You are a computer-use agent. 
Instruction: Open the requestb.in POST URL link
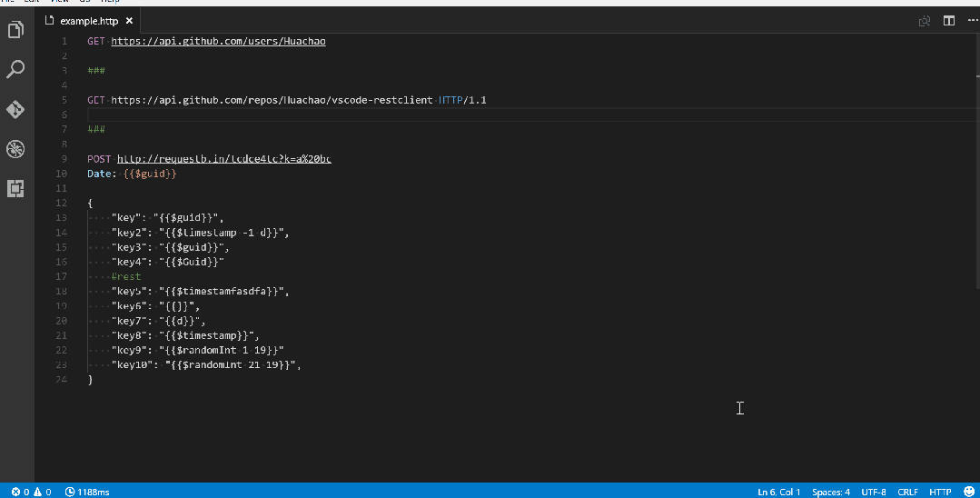pos(223,159)
